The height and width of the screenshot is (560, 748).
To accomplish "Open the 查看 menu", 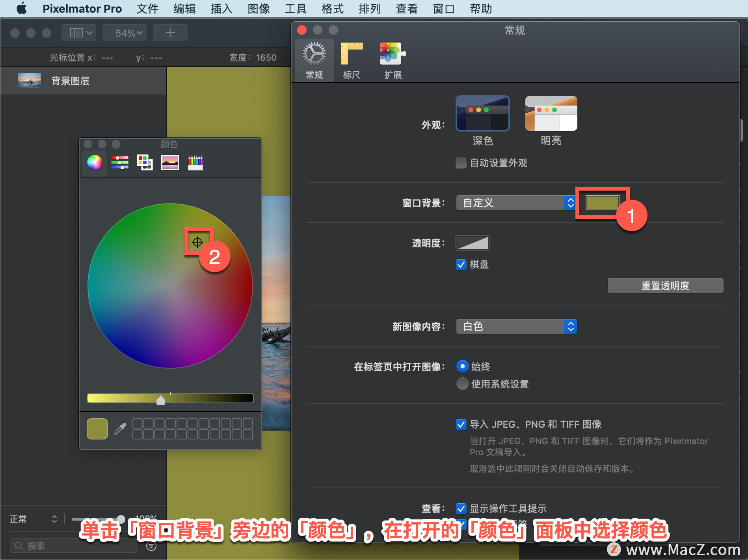I will (x=407, y=8).
